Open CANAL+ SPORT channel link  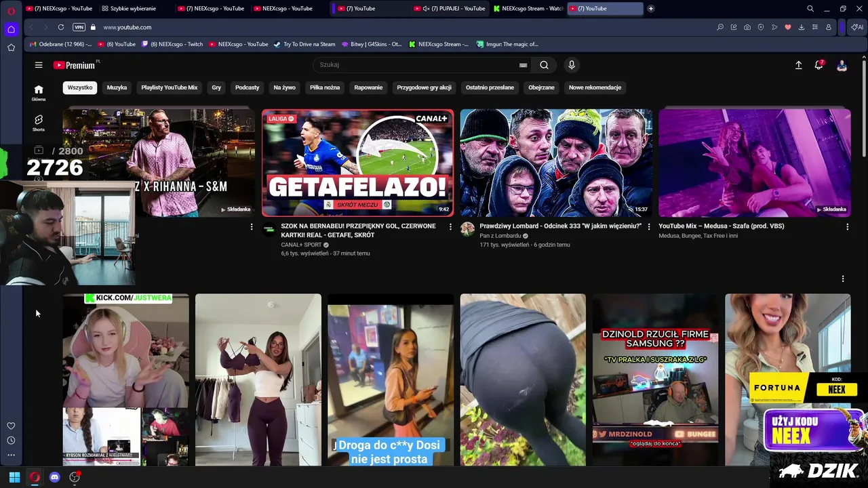click(301, 245)
